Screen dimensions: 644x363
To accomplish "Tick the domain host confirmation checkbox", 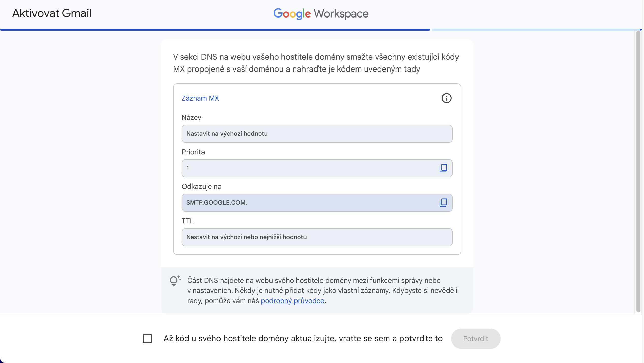I will coord(147,338).
